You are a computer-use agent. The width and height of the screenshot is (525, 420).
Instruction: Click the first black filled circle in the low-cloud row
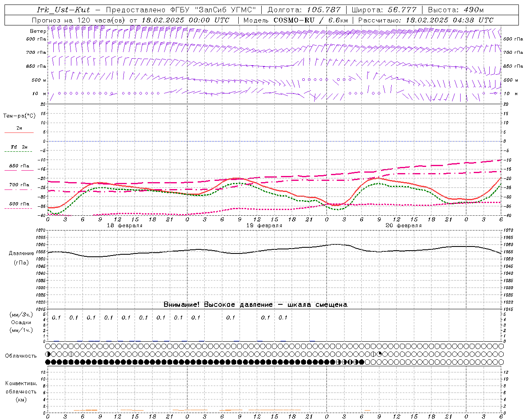(x=48, y=362)
